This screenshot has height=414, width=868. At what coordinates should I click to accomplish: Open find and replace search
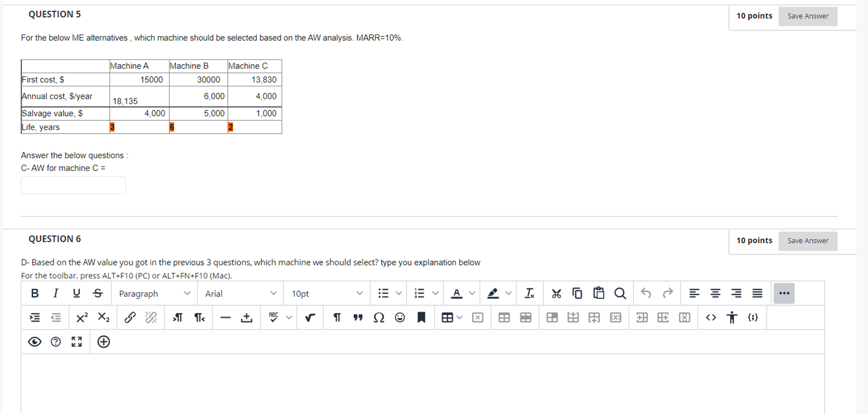[620, 293]
